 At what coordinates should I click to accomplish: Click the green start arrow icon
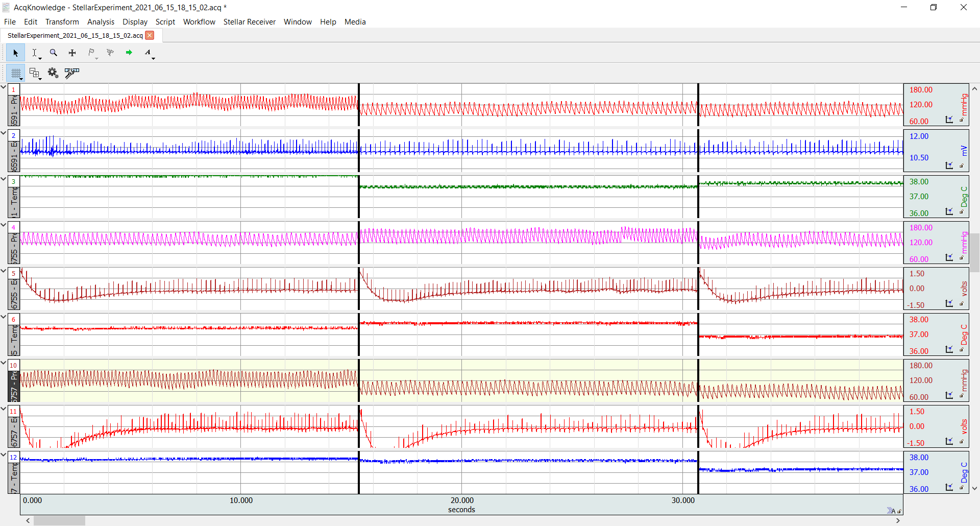[x=129, y=52]
